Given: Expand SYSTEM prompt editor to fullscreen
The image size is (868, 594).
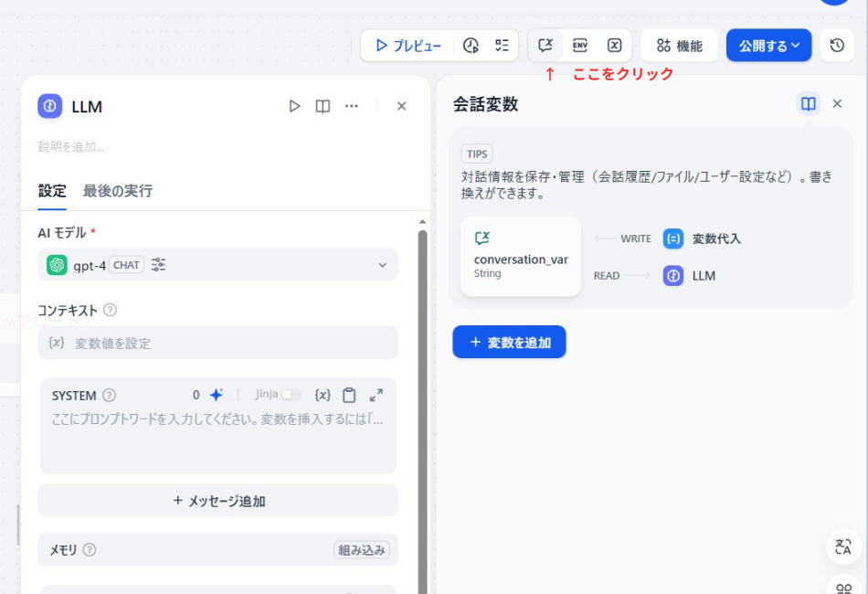Looking at the screenshot, I should [376, 395].
